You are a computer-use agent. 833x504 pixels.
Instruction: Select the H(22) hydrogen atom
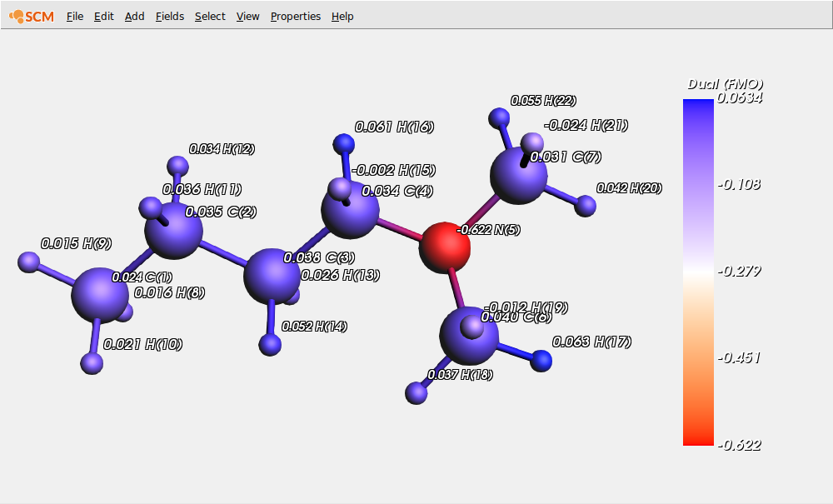pos(500,117)
